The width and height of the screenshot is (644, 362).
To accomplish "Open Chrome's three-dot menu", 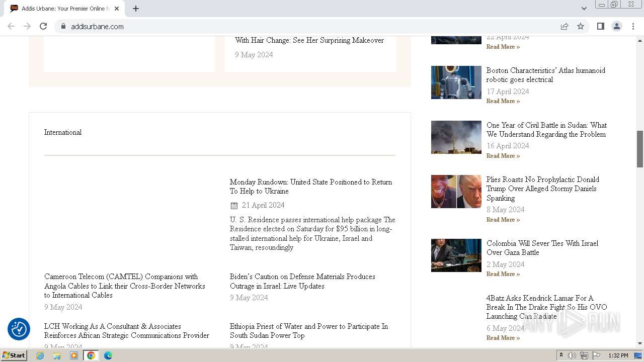I will point(633,26).
